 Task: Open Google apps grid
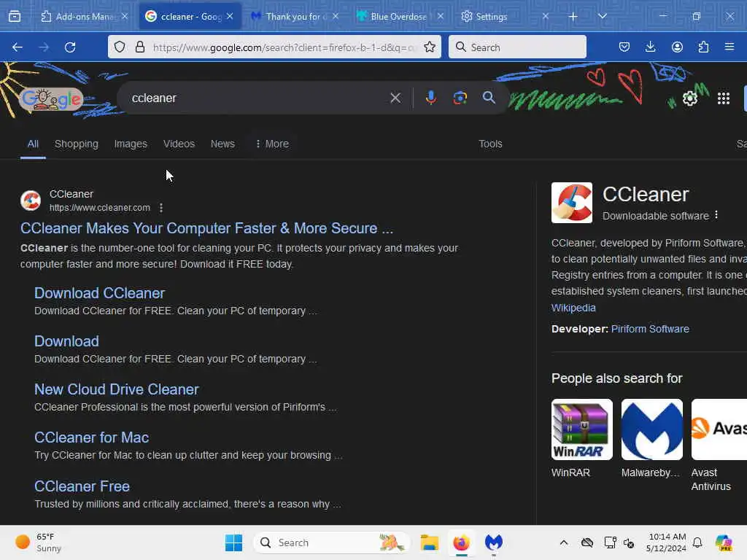[724, 98]
